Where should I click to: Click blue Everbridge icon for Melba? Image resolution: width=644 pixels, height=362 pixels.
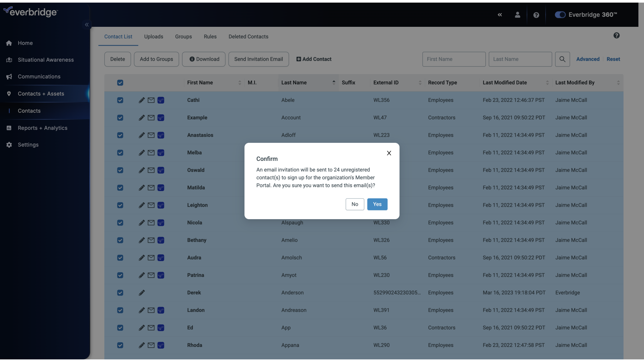coord(161,153)
